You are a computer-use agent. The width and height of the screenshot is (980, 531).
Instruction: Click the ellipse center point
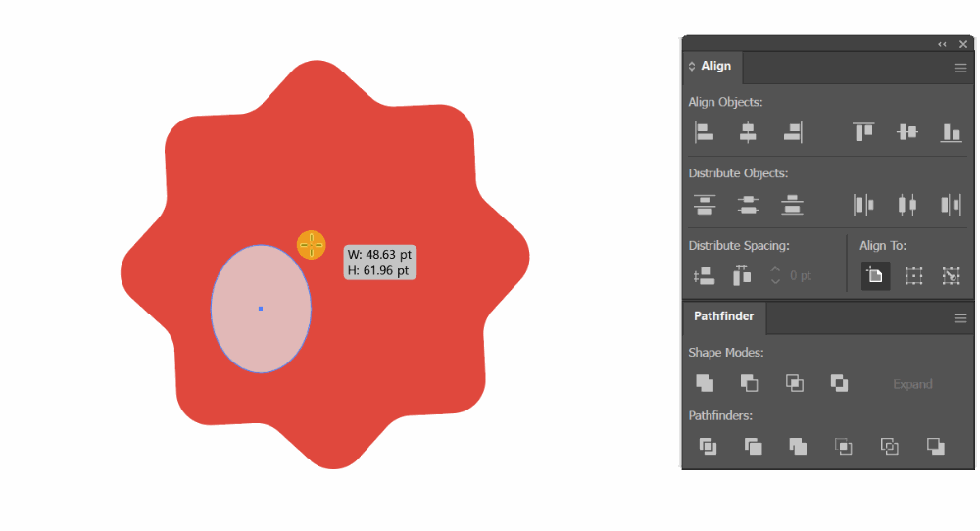click(x=261, y=309)
